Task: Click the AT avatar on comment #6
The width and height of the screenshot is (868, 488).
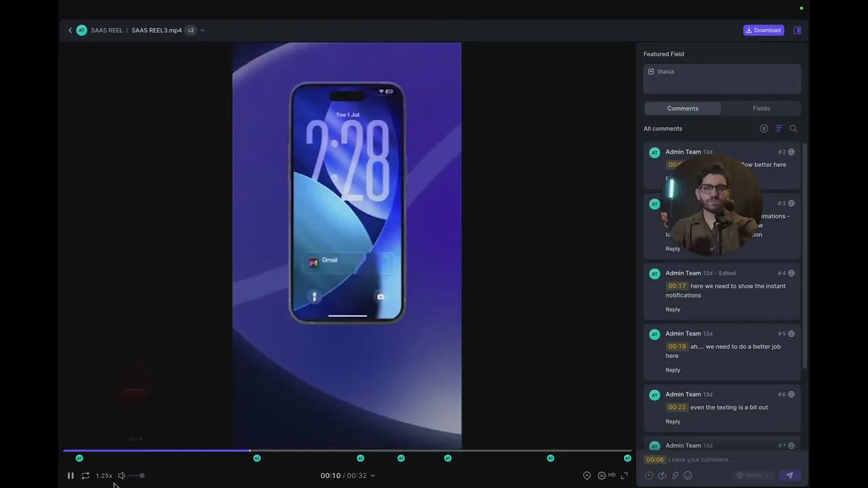Action: [654, 395]
